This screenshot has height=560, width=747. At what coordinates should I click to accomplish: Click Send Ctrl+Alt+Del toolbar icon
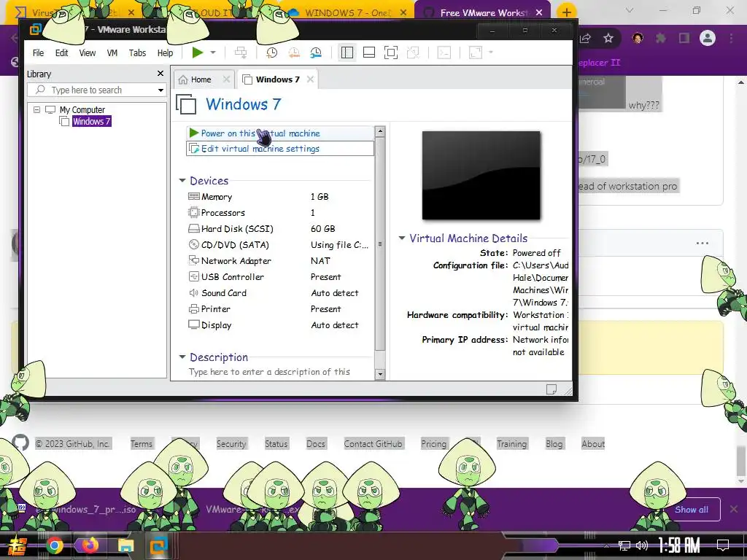point(241,52)
